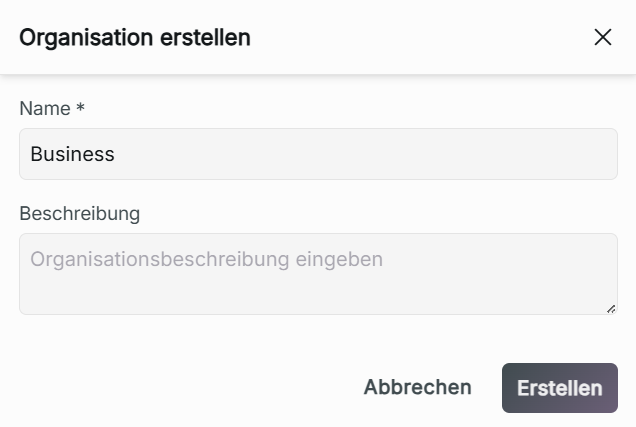Focus the Name input field
This screenshot has width=636, height=427.
coord(318,154)
